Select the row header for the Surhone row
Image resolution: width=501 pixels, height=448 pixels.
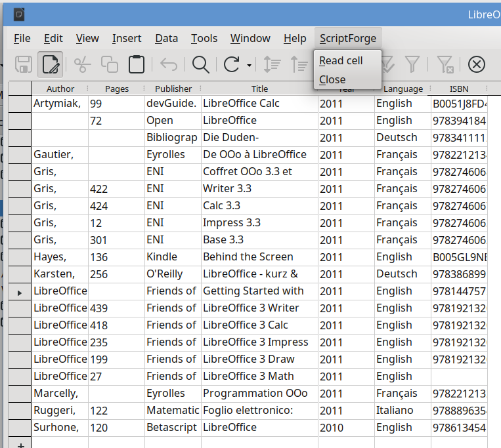(x=20, y=428)
